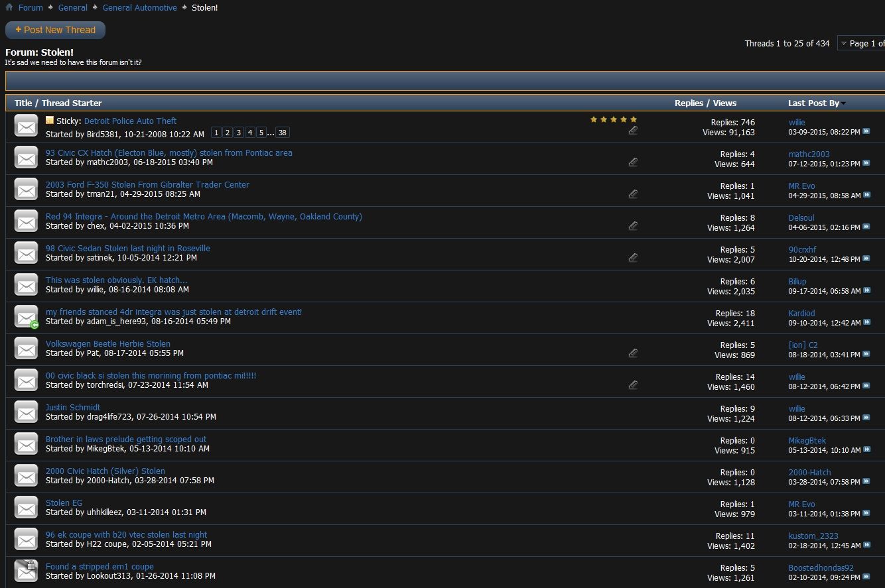Viewport: 885px width, 588px height.
Task: View profile of user kustom_2323
Action: [813, 536]
